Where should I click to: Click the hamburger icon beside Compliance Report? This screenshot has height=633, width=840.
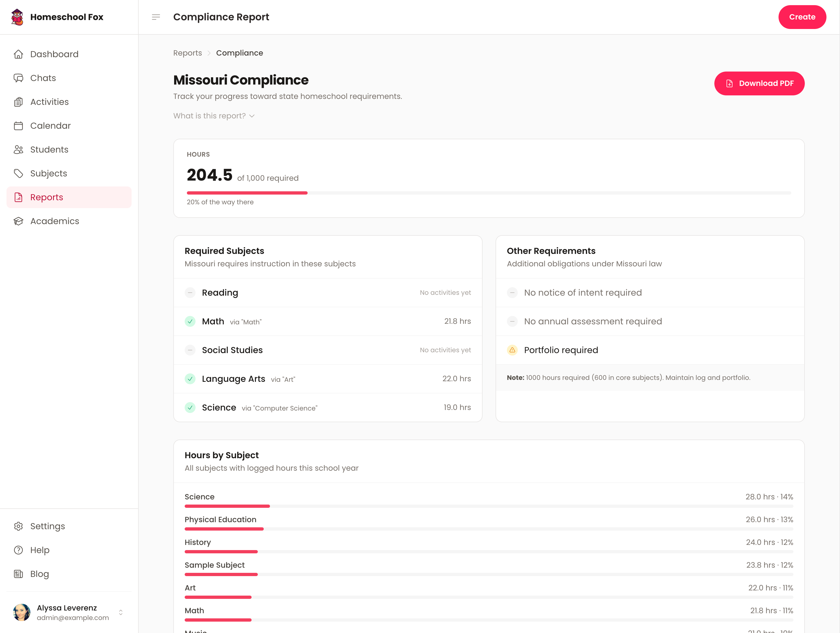click(x=156, y=17)
